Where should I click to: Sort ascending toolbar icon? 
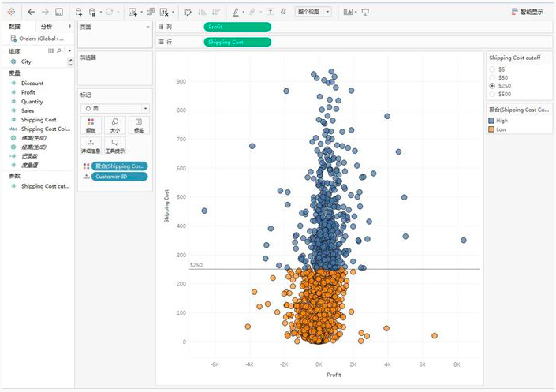pos(202,12)
